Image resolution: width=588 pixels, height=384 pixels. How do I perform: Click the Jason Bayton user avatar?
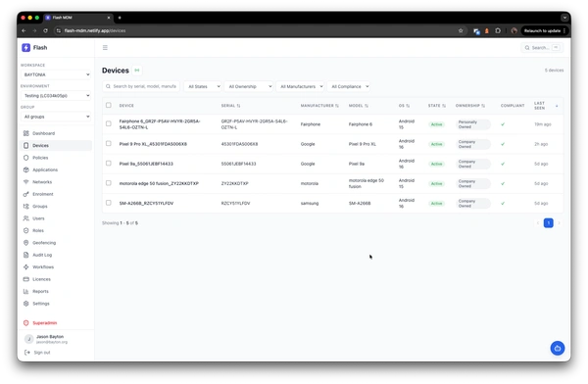28,339
